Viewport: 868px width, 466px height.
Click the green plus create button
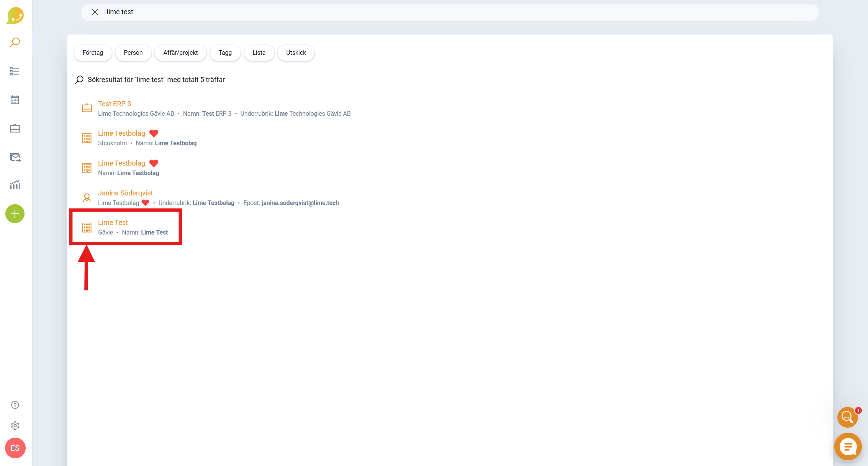[15, 214]
